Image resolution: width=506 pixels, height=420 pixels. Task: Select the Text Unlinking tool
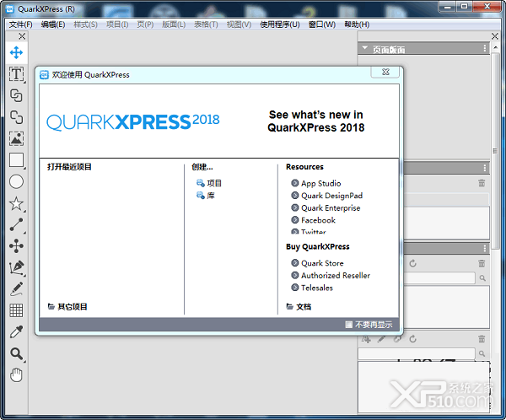point(16,117)
